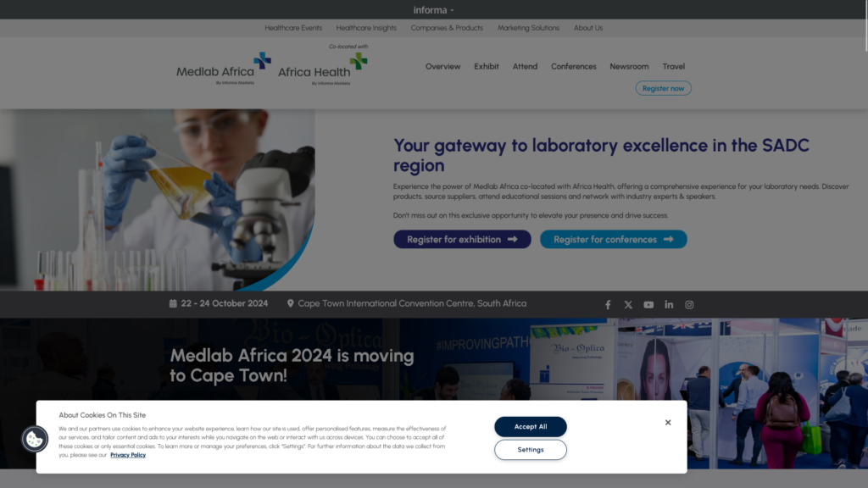Viewport: 868px width, 488px height.
Task: Open the Facebook social link
Action: point(608,305)
